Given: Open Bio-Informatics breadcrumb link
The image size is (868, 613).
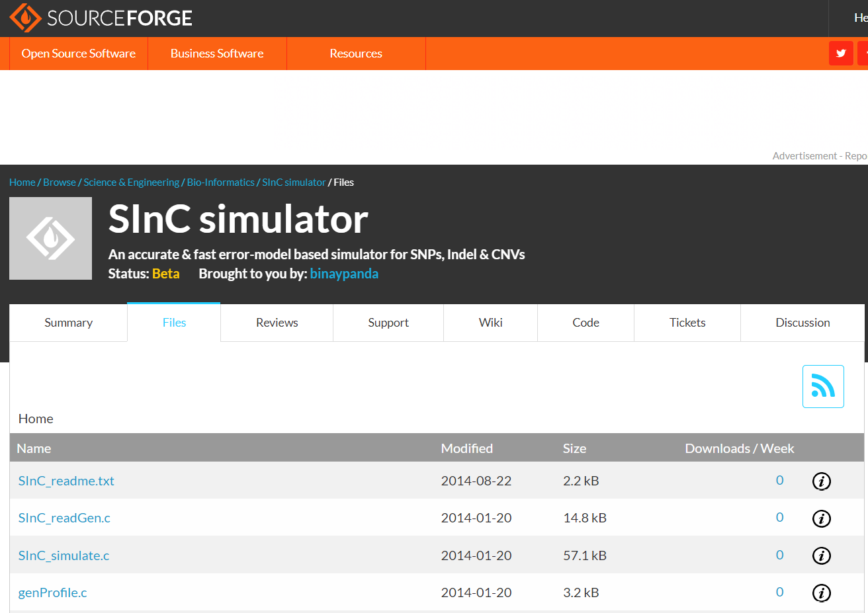Looking at the screenshot, I should (x=221, y=183).
